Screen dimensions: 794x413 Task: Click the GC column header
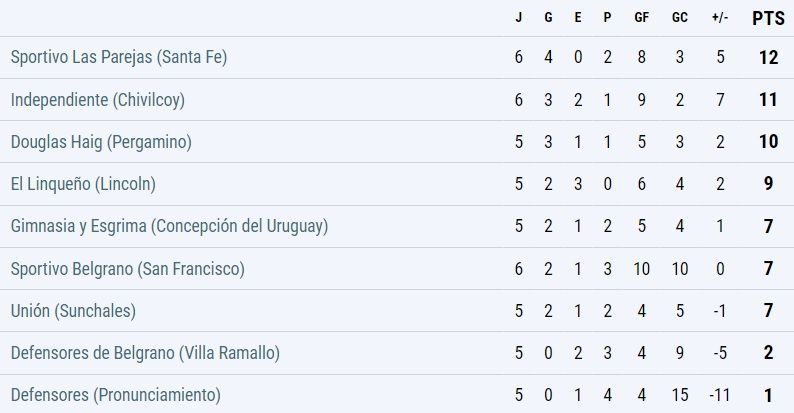(680, 18)
